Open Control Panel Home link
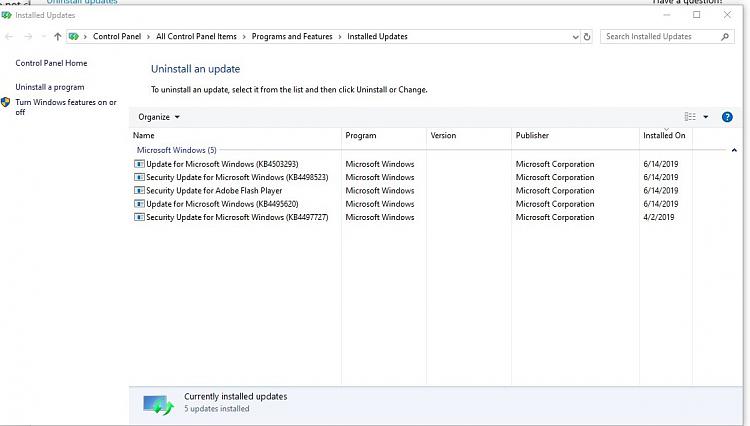The height and width of the screenshot is (426, 750). 51,63
